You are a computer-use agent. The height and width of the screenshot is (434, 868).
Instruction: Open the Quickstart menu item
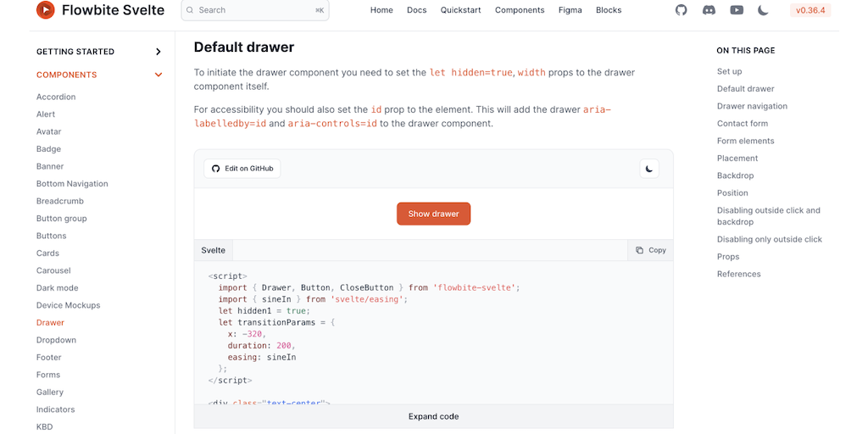[461, 10]
